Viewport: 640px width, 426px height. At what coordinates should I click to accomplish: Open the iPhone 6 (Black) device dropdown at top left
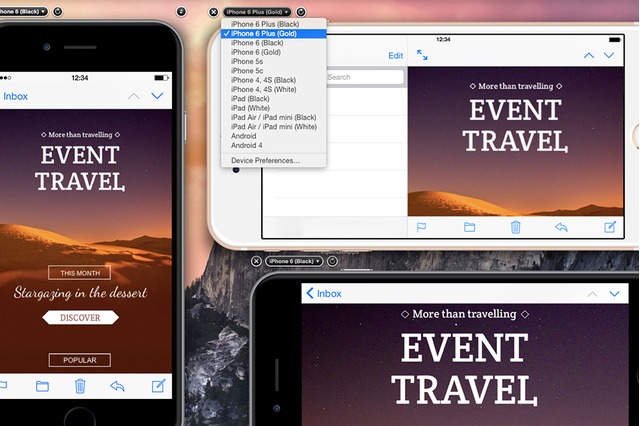22,11
